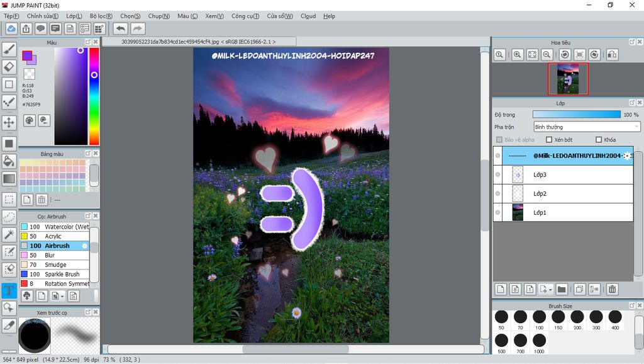Enable the Khóa lock checkbox
The image size is (644, 364).
coord(599,139)
